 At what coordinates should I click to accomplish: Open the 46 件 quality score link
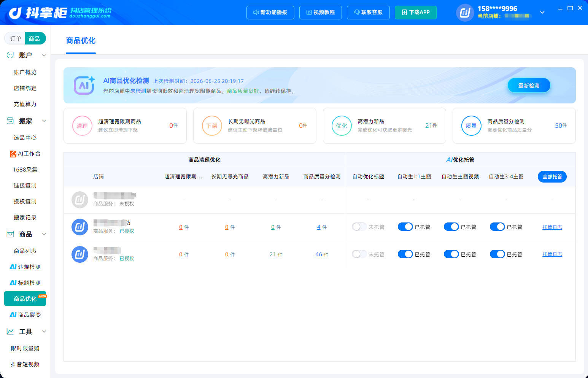tap(319, 254)
